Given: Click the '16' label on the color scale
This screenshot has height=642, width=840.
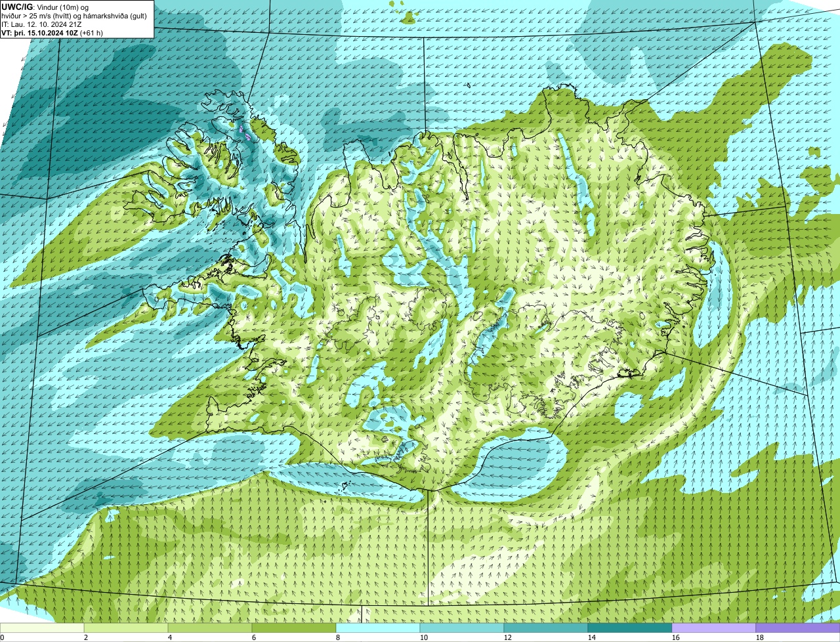Looking at the screenshot, I should click(676, 637).
